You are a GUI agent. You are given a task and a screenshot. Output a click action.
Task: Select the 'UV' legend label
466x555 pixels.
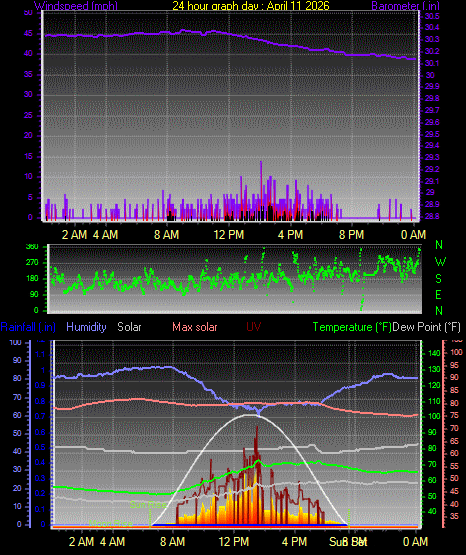point(253,327)
